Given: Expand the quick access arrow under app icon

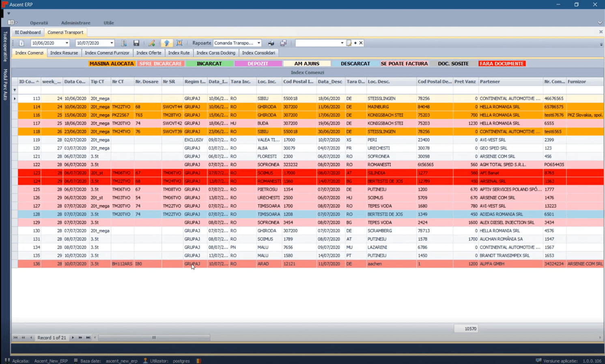Looking at the screenshot, I should 9,13.
